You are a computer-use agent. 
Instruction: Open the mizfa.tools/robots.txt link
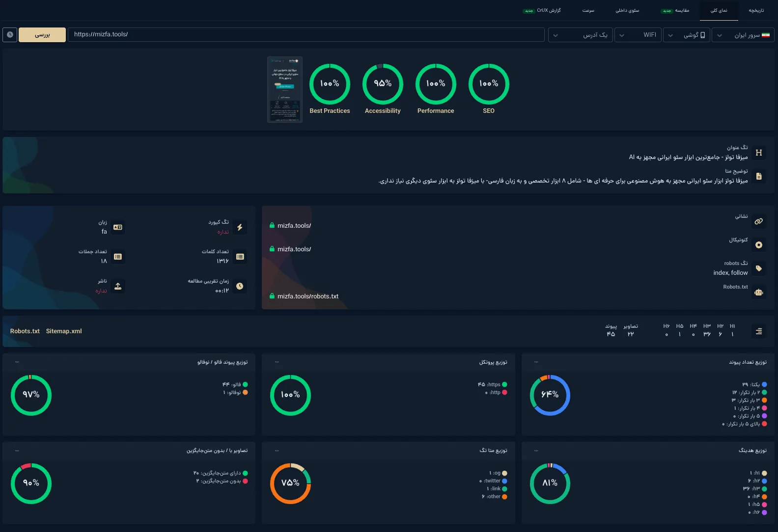click(308, 296)
